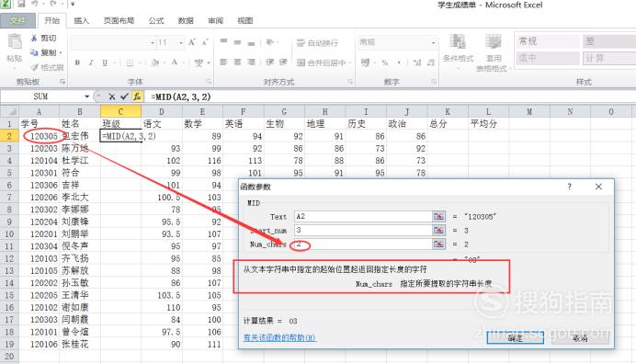Open the Copy (复制) dropdown arrow

point(61,52)
